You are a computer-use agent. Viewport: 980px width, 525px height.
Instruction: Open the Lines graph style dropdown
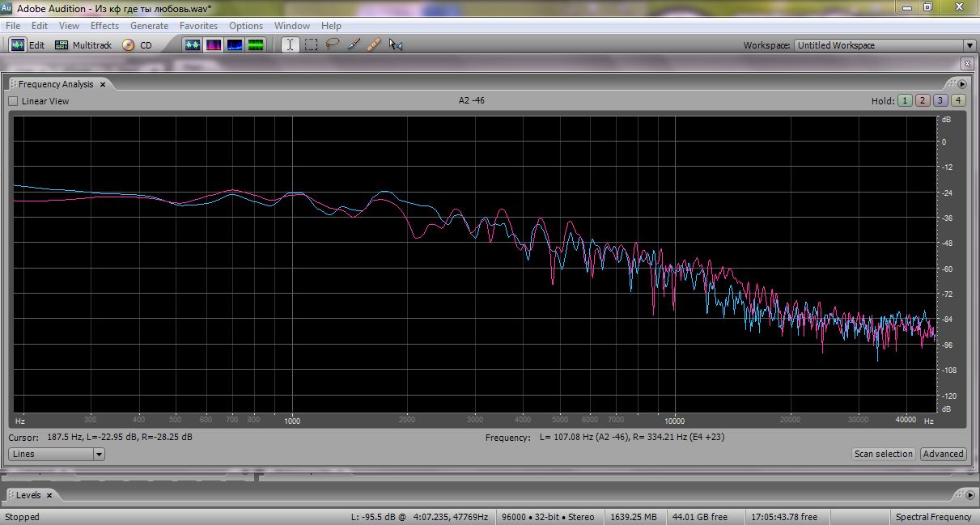click(x=57, y=455)
